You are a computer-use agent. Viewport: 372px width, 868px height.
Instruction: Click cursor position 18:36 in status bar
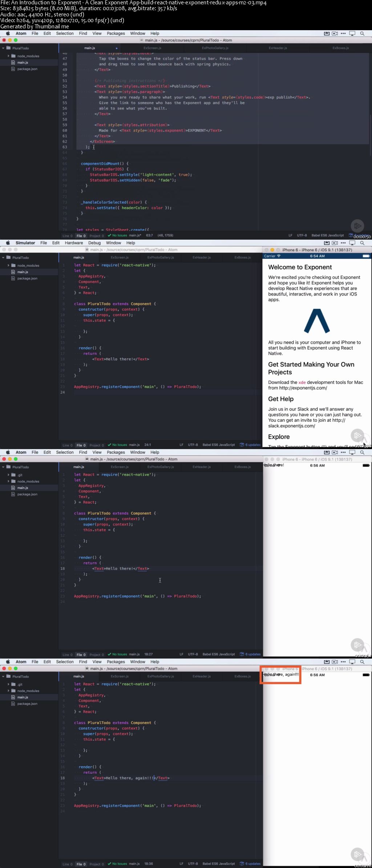tap(149, 864)
